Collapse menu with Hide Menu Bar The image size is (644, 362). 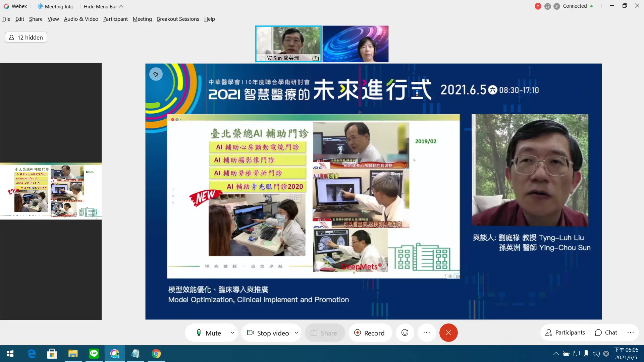103,6
